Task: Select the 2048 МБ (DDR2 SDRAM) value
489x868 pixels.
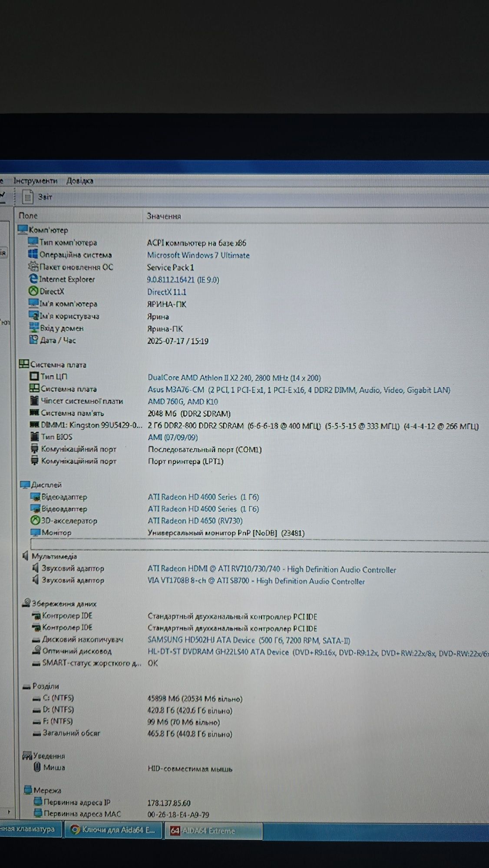Action: point(189,414)
